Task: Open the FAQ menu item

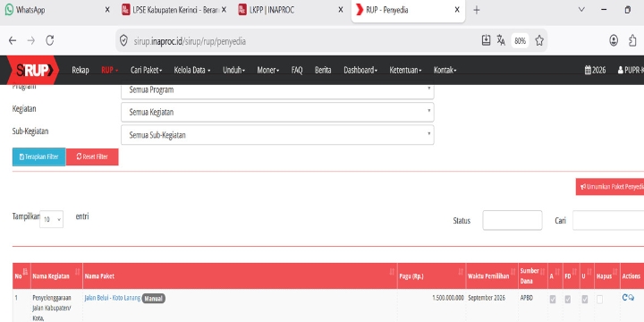Action: 297,71
